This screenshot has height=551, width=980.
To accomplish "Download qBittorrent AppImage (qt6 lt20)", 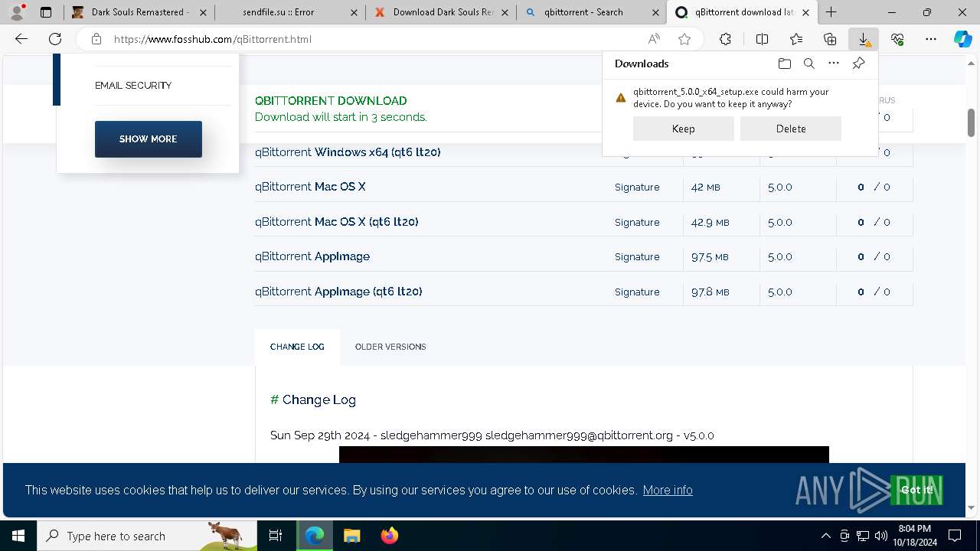I will point(338,292).
